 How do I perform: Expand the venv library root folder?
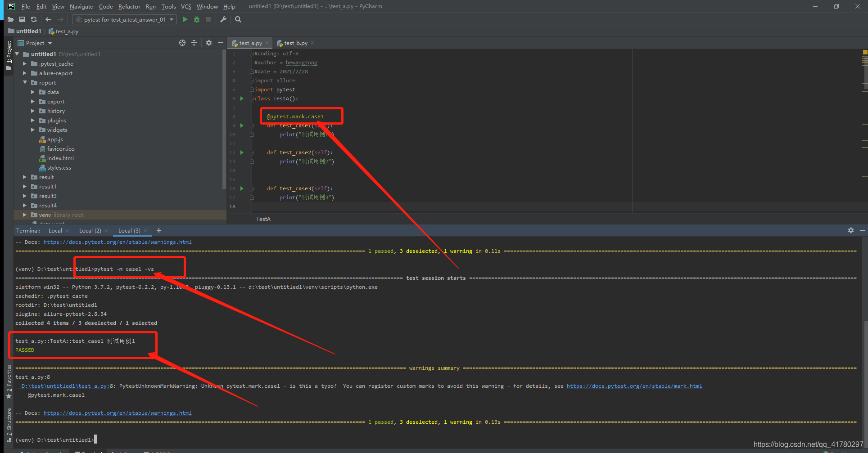(x=25, y=215)
